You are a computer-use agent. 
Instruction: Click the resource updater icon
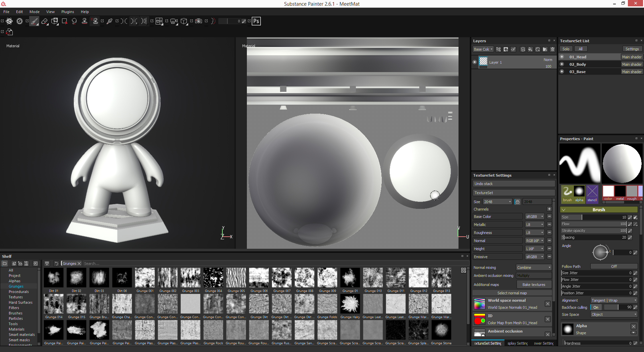pyautogui.click(x=9, y=32)
